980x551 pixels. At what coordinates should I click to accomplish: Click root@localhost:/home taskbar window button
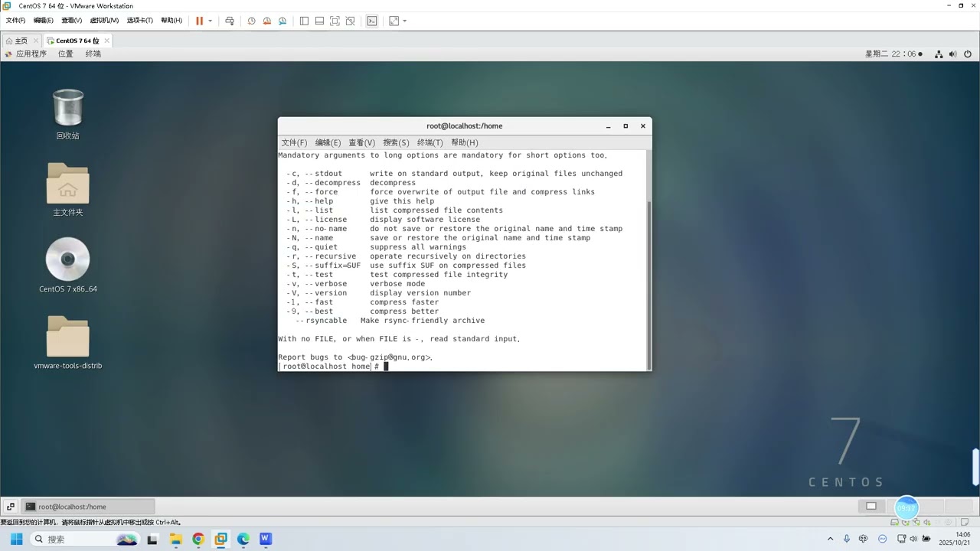(x=88, y=507)
